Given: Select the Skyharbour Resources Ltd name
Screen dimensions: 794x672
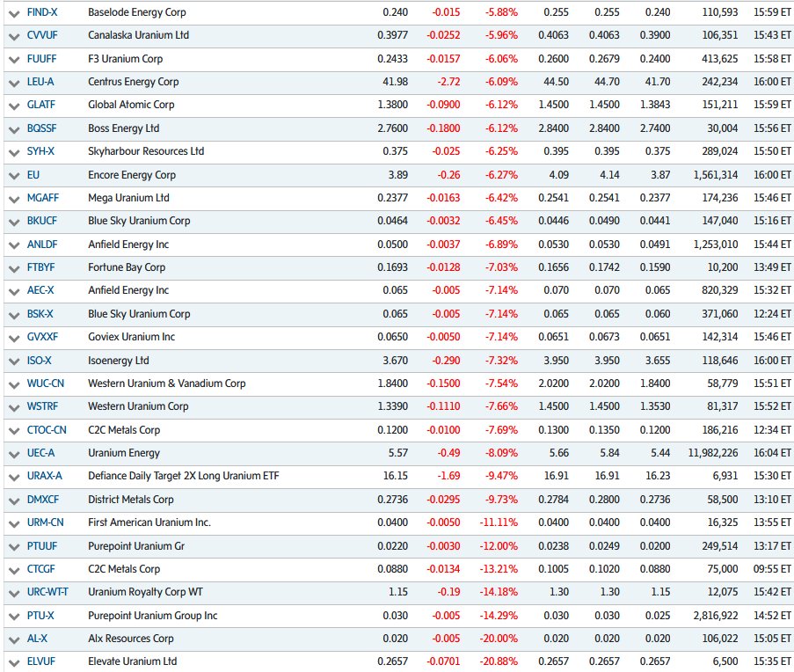Looking at the screenshot, I should point(146,151).
